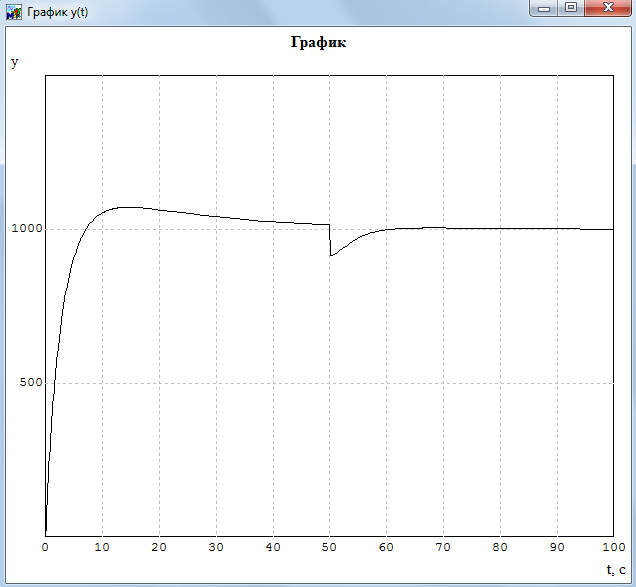Click the 't, c' axis label
The height and width of the screenshot is (587, 636).
(616, 570)
